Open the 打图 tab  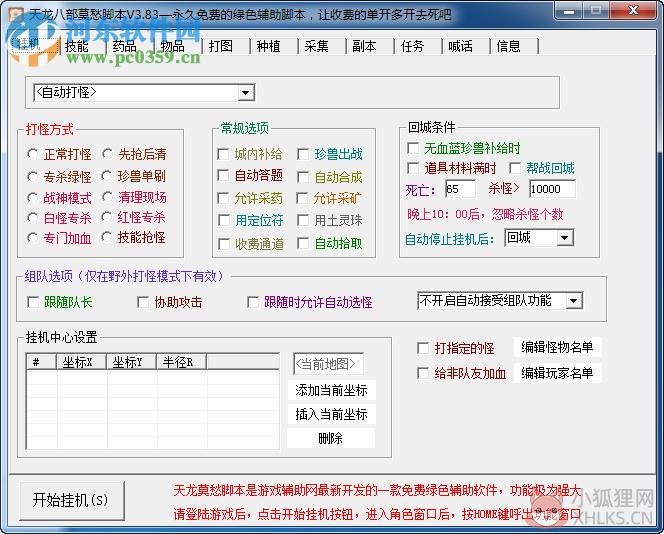[221, 46]
